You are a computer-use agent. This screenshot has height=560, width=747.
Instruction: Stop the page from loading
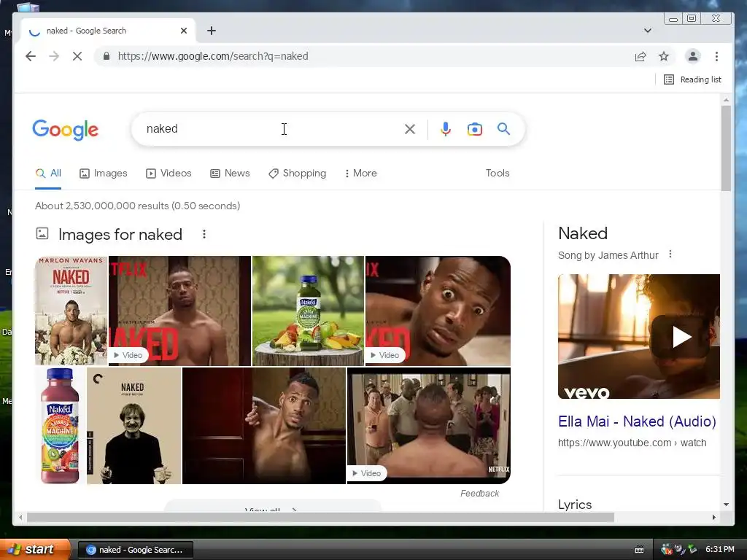click(77, 56)
